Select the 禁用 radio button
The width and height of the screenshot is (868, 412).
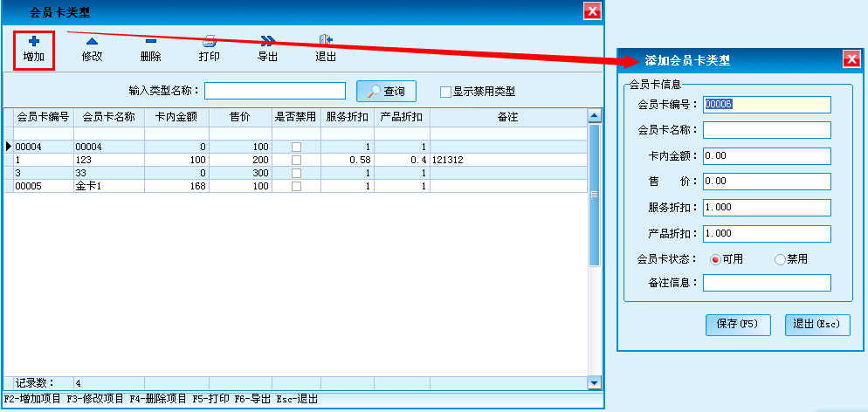(x=780, y=259)
